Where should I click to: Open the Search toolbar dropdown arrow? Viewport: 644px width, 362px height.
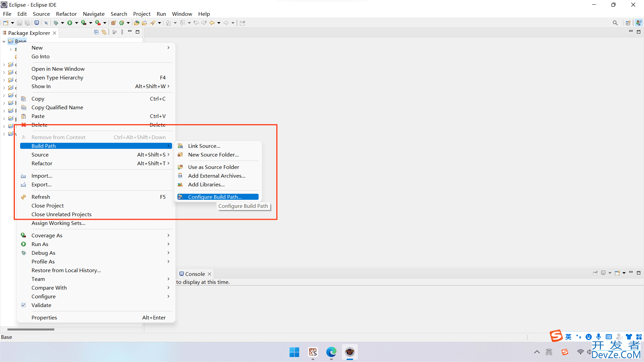coord(159,23)
